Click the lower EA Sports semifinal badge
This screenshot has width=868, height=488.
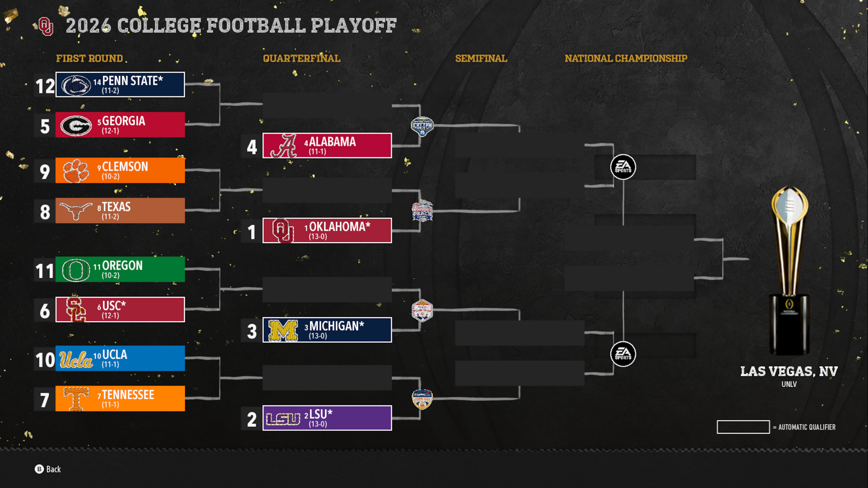tap(623, 354)
